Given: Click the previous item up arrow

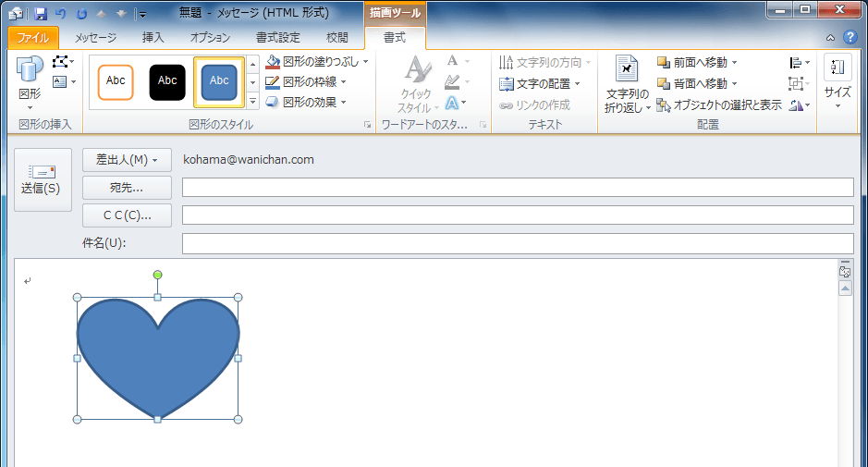Looking at the screenshot, I should coord(102,13).
